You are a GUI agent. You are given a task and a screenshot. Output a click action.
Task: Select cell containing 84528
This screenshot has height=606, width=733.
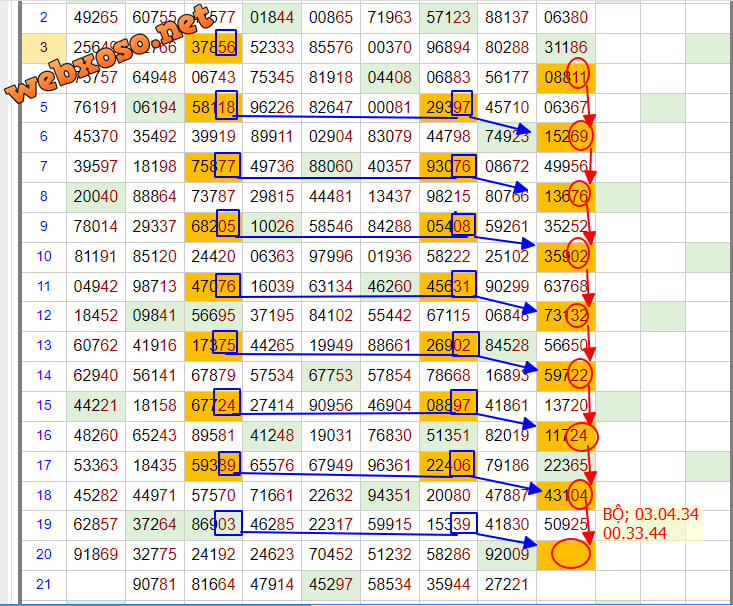507,346
